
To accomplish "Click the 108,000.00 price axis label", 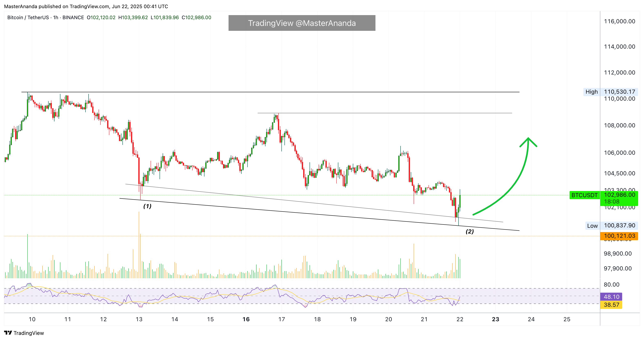I will point(620,125).
